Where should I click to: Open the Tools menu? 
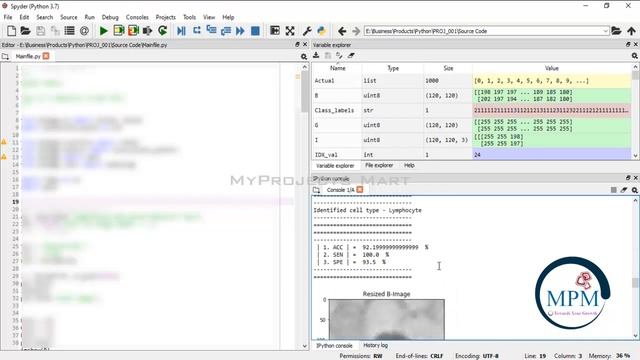tap(189, 17)
